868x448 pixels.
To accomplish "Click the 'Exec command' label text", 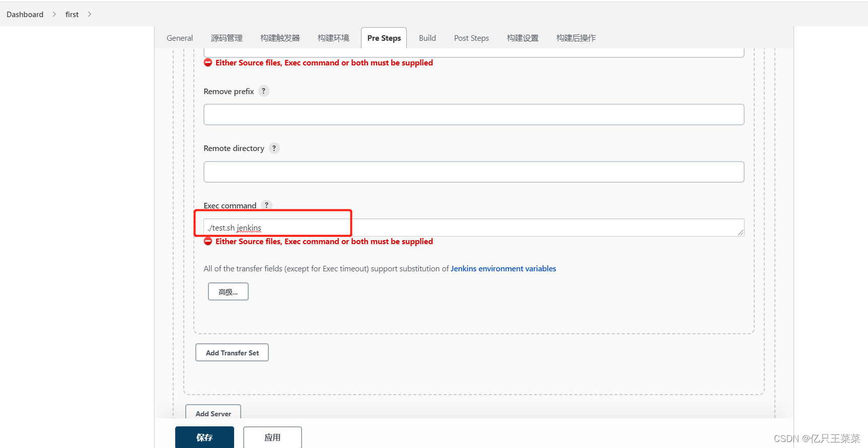I will 230,205.
